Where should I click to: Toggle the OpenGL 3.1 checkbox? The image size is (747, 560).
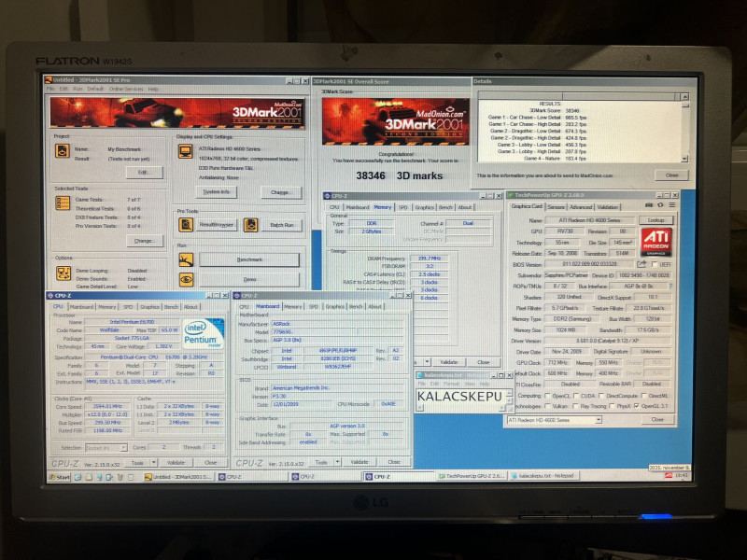click(x=637, y=406)
